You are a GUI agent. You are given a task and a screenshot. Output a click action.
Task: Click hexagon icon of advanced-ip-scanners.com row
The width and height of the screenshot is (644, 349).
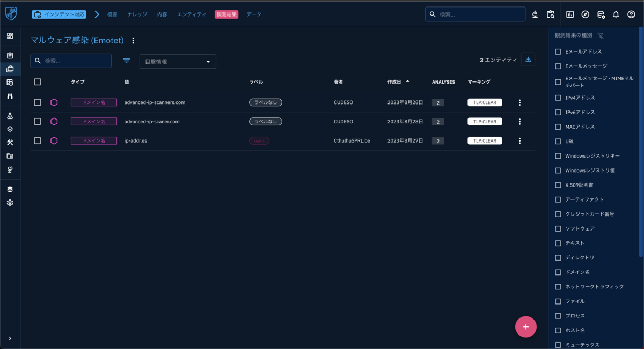pos(54,102)
